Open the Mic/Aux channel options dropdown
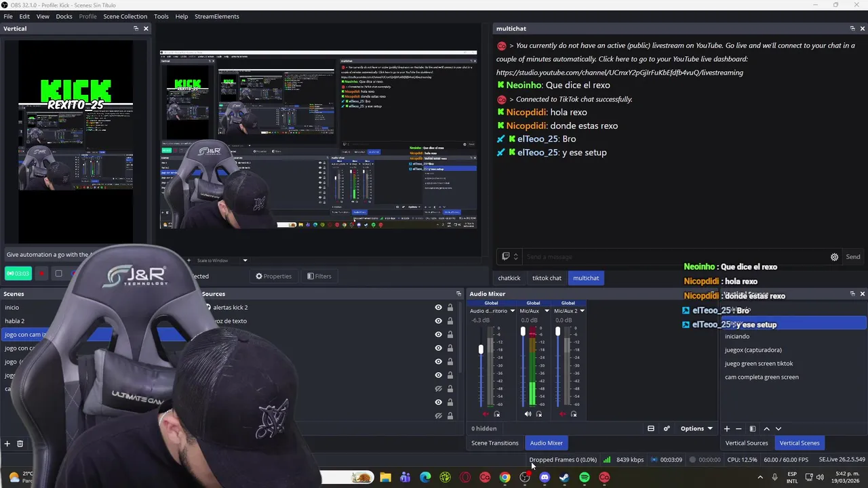868x488 pixels. (x=547, y=311)
